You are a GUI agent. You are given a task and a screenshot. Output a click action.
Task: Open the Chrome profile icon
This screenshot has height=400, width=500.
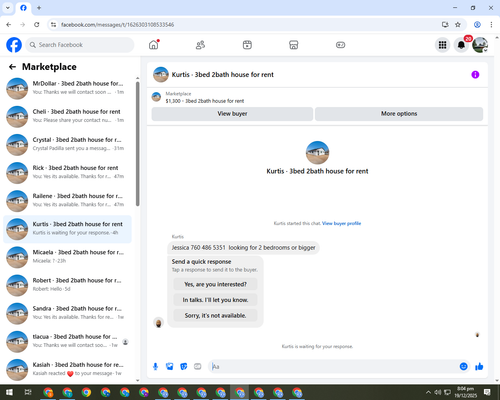tap(477, 25)
